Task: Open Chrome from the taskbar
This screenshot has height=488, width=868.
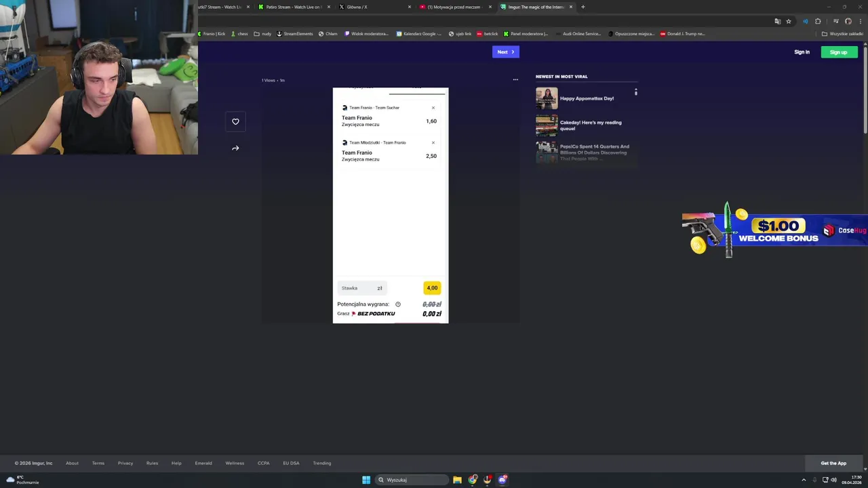Action: click(473, 480)
